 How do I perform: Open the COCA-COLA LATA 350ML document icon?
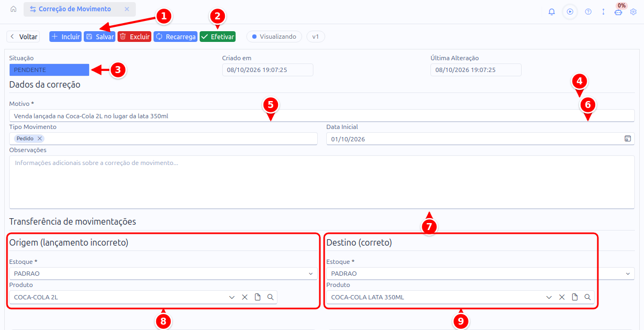pyautogui.click(x=575, y=297)
